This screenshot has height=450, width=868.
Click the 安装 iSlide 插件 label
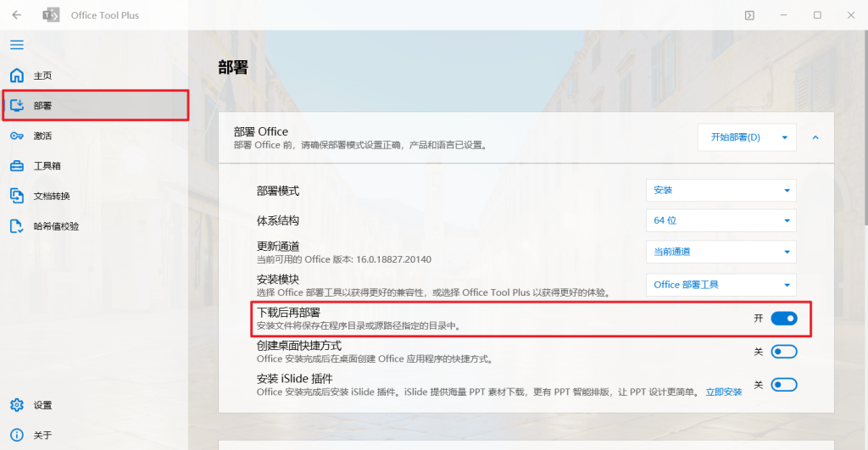pos(294,379)
